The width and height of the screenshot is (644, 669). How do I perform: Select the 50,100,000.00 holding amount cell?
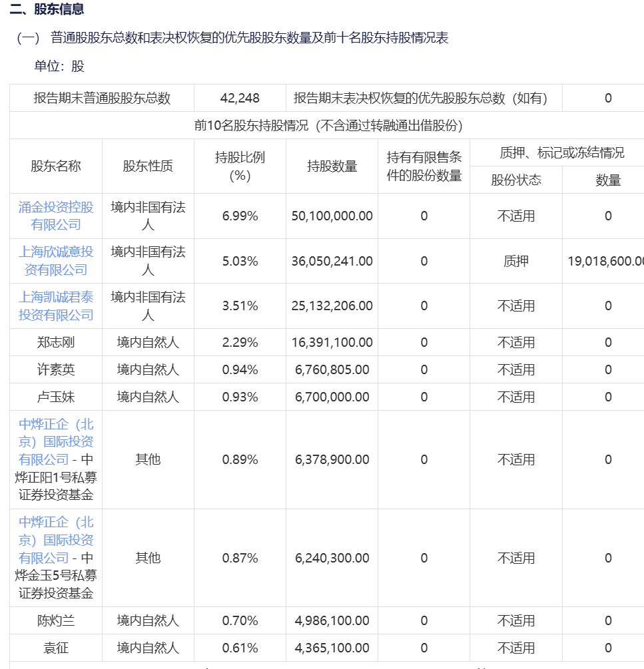(332, 216)
